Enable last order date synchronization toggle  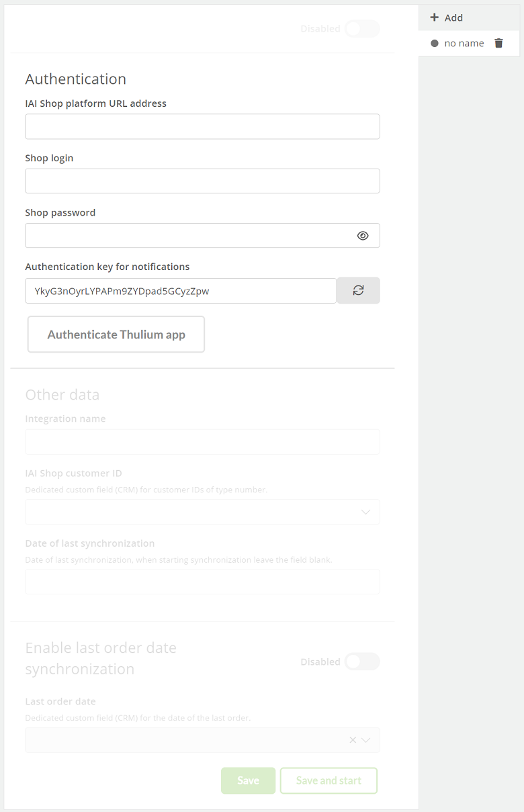362,662
